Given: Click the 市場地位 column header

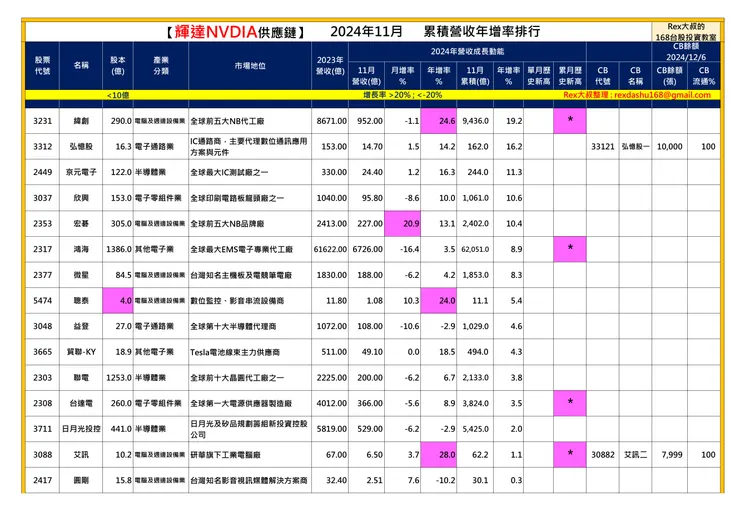Looking at the screenshot, I should 250,66.
